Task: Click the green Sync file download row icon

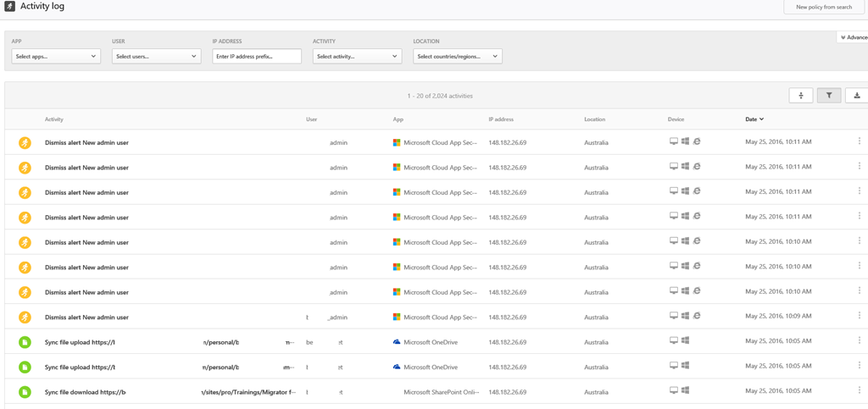Action: [25, 392]
